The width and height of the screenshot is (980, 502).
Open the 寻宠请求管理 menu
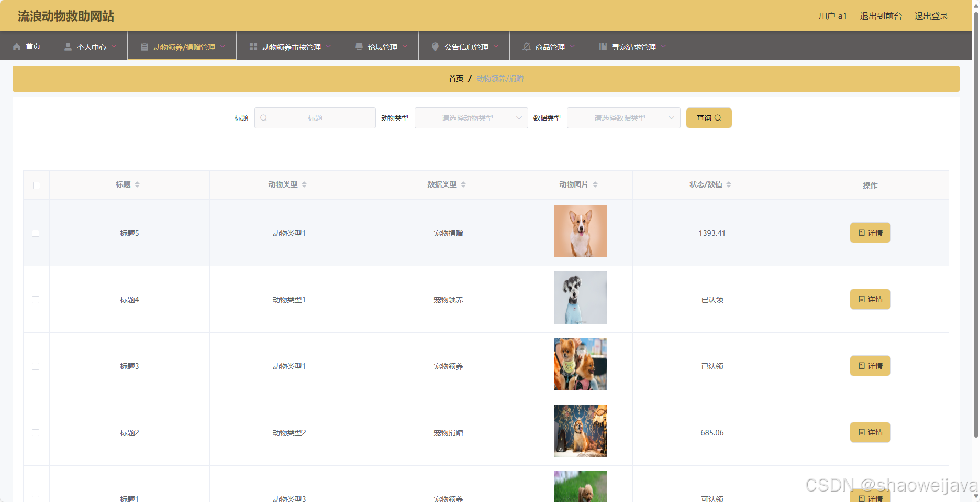pyautogui.click(x=632, y=46)
